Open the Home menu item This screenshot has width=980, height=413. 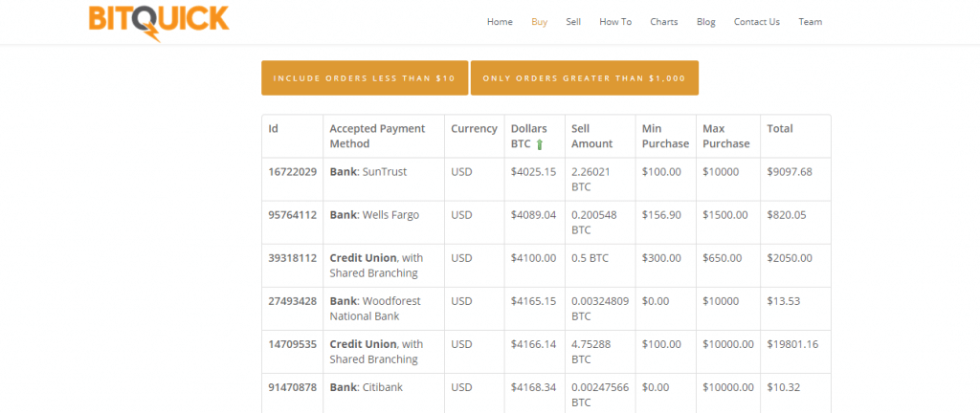[500, 22]
